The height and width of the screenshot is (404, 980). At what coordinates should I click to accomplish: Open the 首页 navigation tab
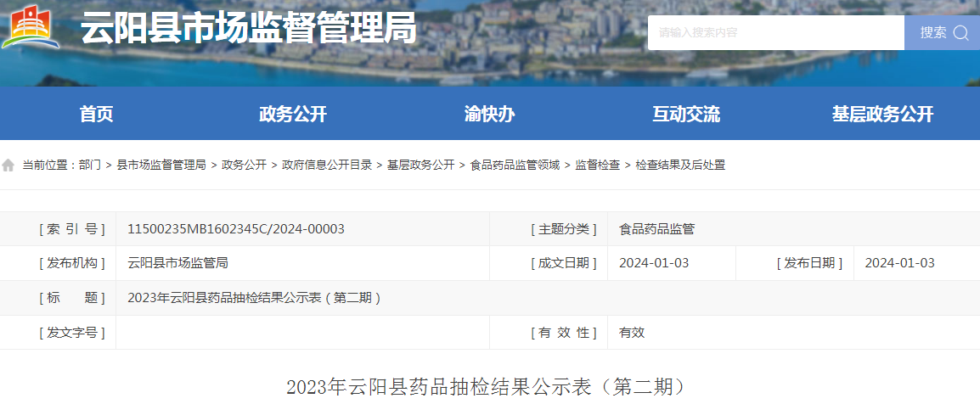(x=97, y=115)
